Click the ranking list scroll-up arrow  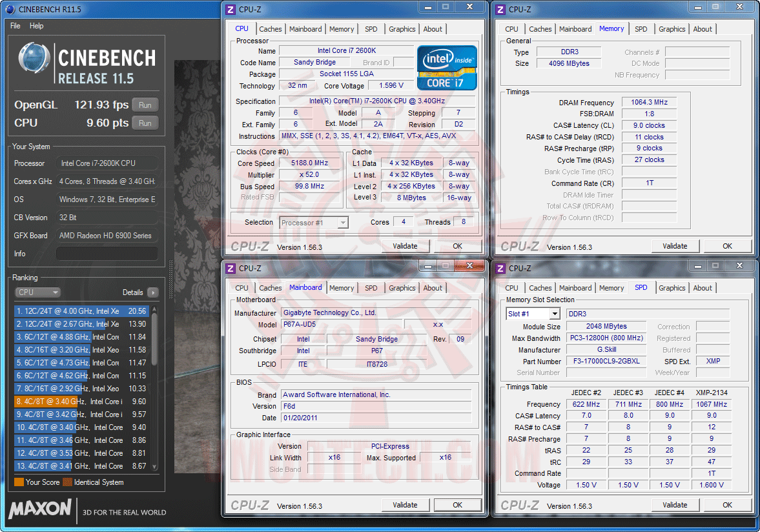[x=154, y=309]
